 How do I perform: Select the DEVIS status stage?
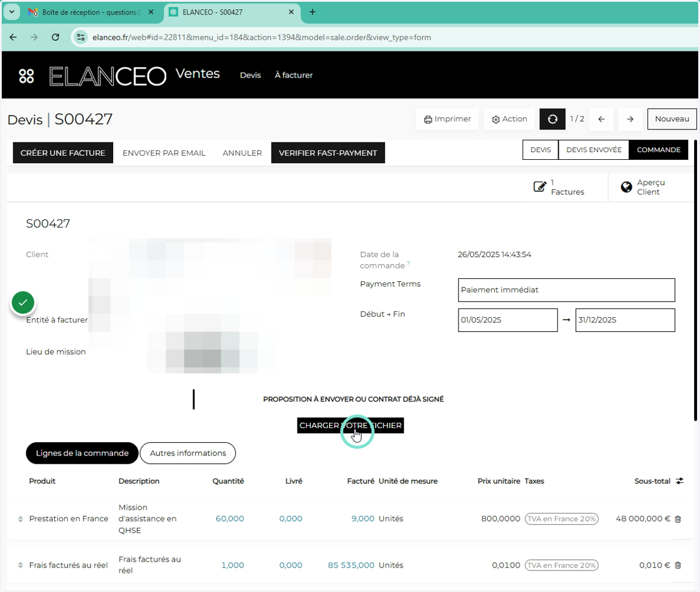pos(541,150)
